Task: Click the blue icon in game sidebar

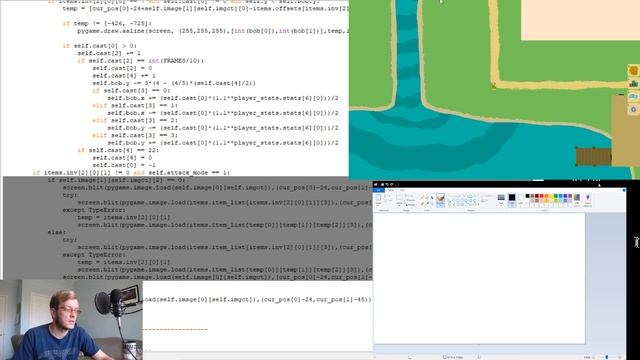Action: (x=633, y=96)
